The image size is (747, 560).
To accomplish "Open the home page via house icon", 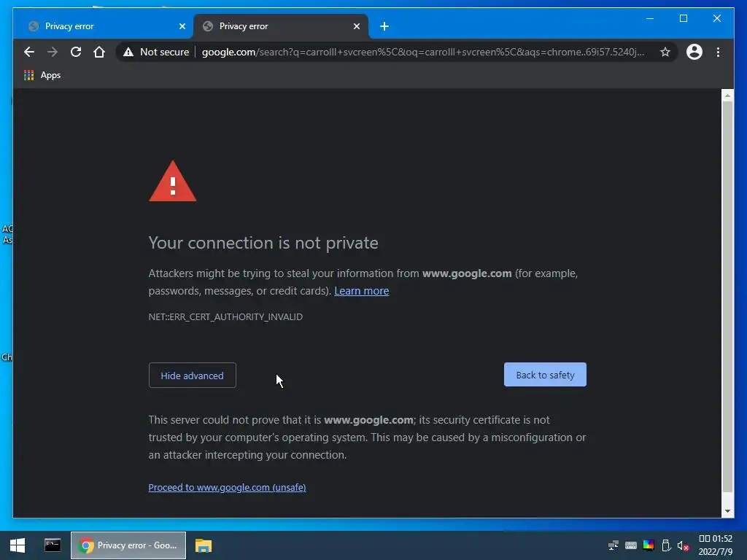I will (x=99, y=52).
